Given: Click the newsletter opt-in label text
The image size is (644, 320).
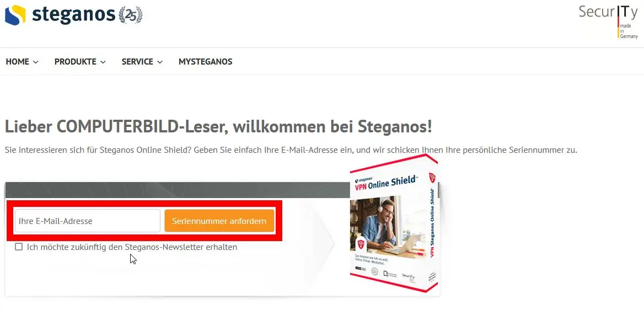Looking at the screenshot, I should [132, 247].
